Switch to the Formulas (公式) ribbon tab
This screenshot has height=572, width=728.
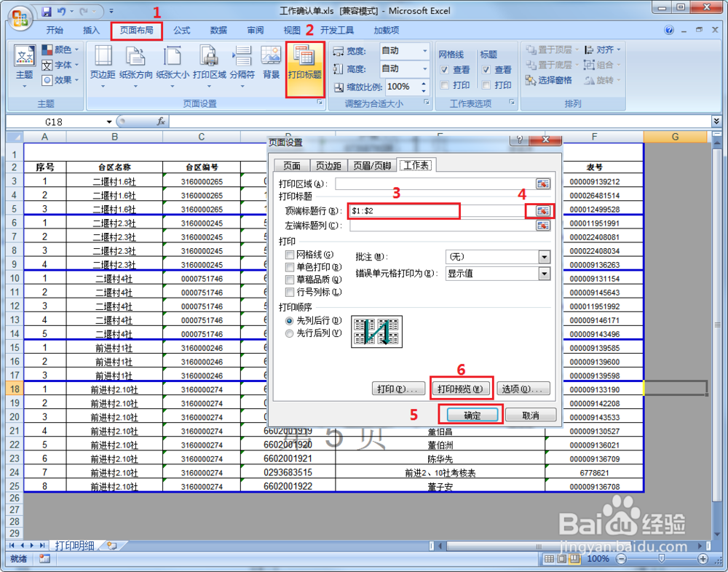(x=181, y=30)
